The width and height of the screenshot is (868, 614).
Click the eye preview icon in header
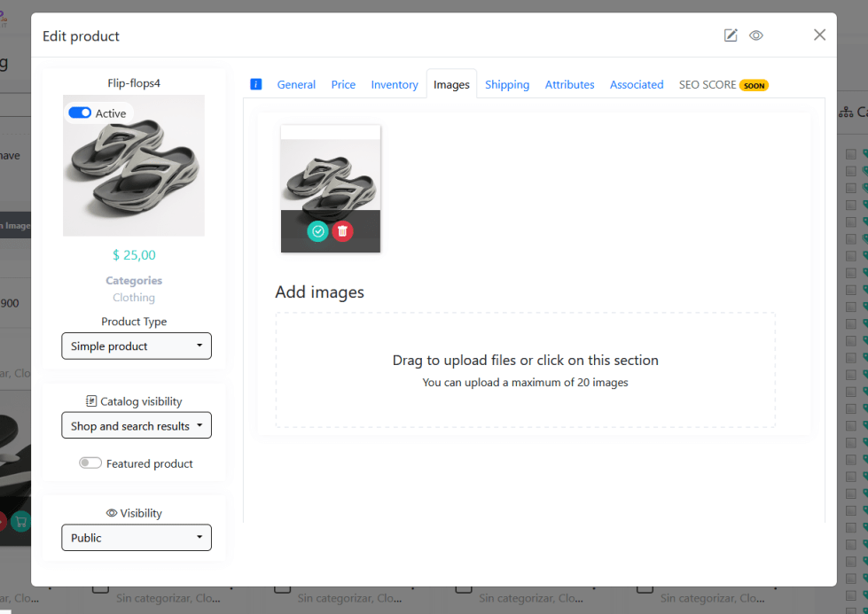click(756, 35)
